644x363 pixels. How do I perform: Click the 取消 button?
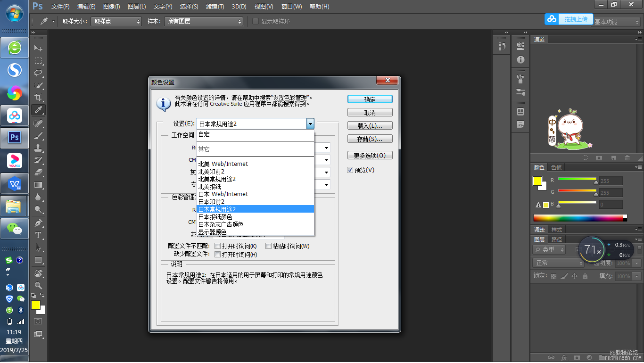tap(370, 113)
